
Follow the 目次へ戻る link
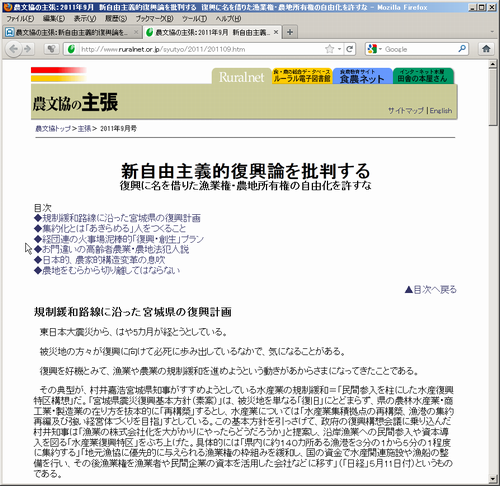(x=431, y=289)
